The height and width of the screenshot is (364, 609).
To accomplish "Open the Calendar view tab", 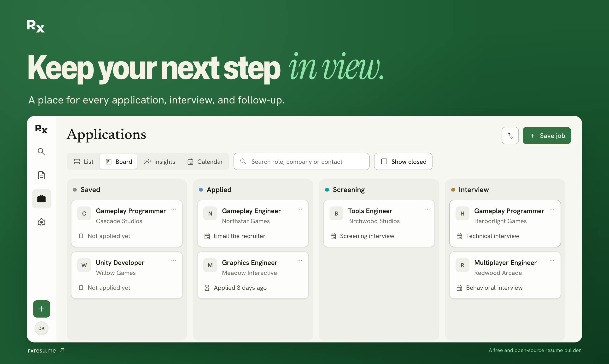I will (205, 162).
